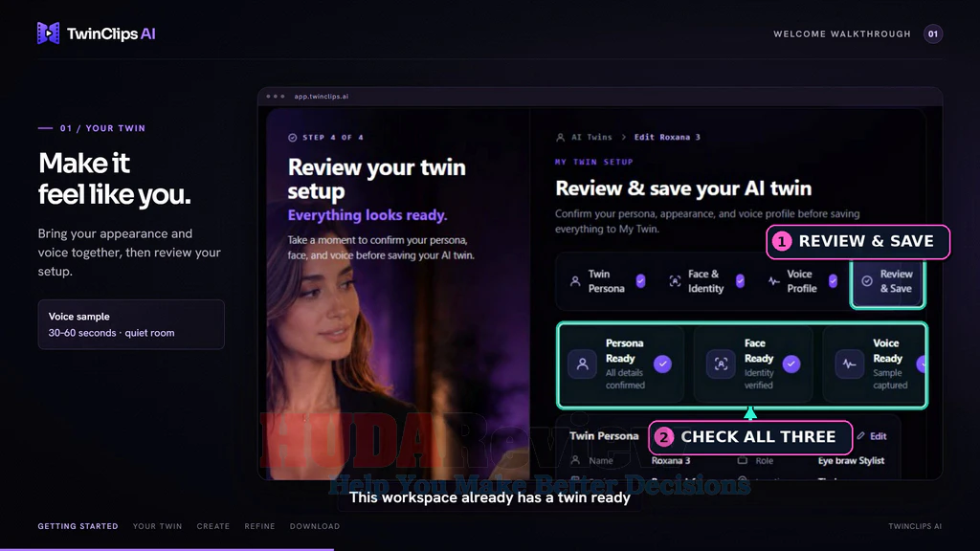
Task: Open the Face & Identity step tab
Action: pos(706,281)
